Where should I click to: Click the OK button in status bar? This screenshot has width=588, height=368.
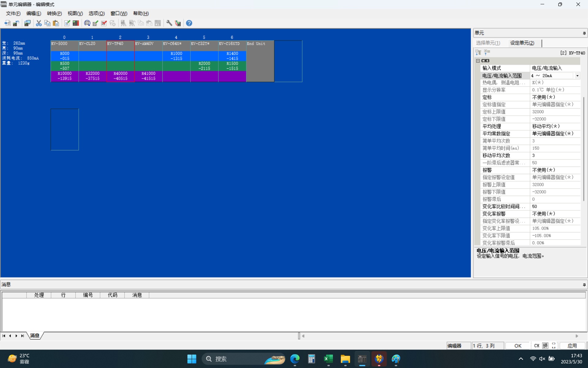[x=518, y=346]
